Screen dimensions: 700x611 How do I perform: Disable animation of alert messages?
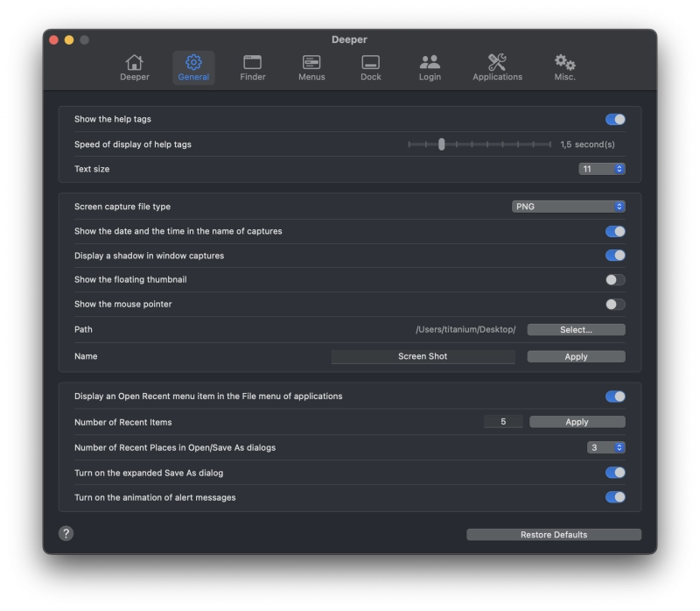(615, 497)
